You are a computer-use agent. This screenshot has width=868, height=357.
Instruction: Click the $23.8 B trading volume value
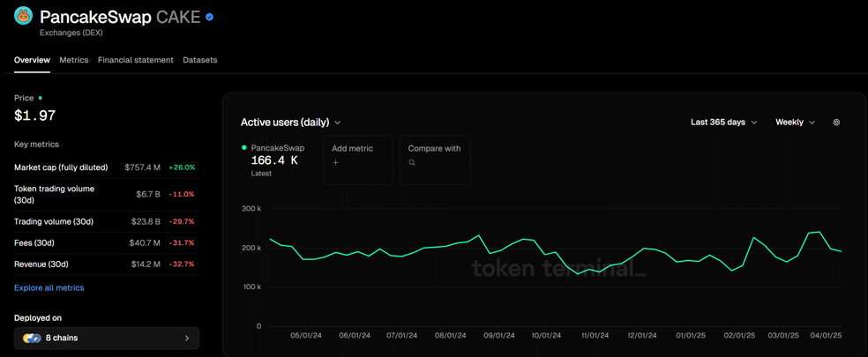tap(145, 221)
